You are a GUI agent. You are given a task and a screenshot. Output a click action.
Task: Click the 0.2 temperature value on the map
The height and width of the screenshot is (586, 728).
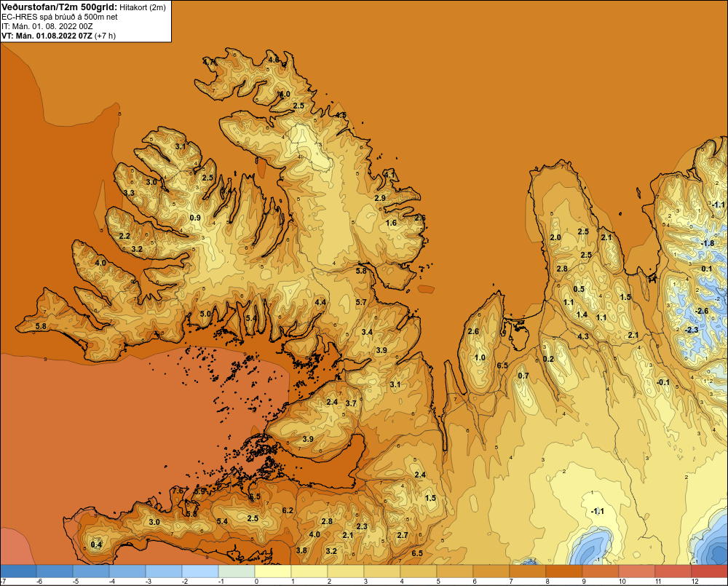tap(548, 359)
